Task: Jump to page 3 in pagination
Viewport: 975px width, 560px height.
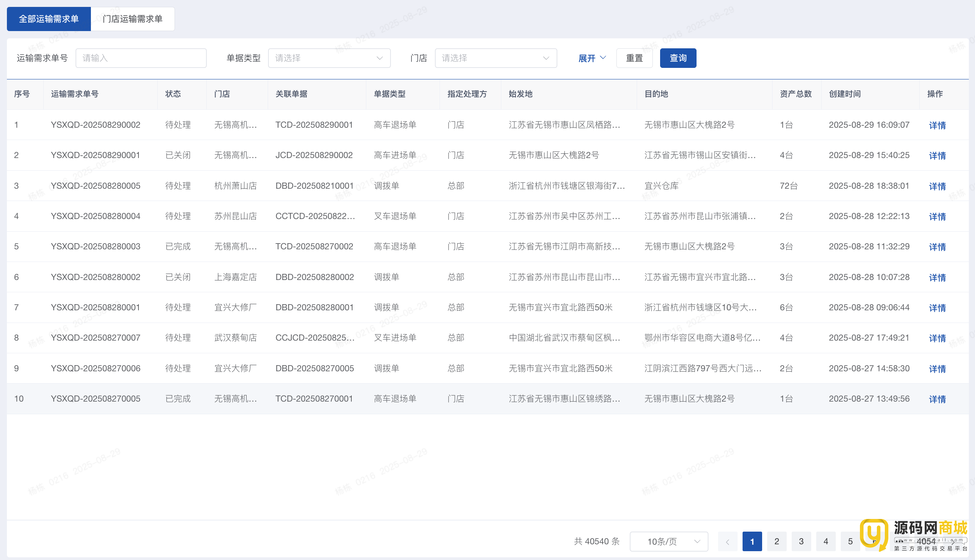Action: point(801,542)
